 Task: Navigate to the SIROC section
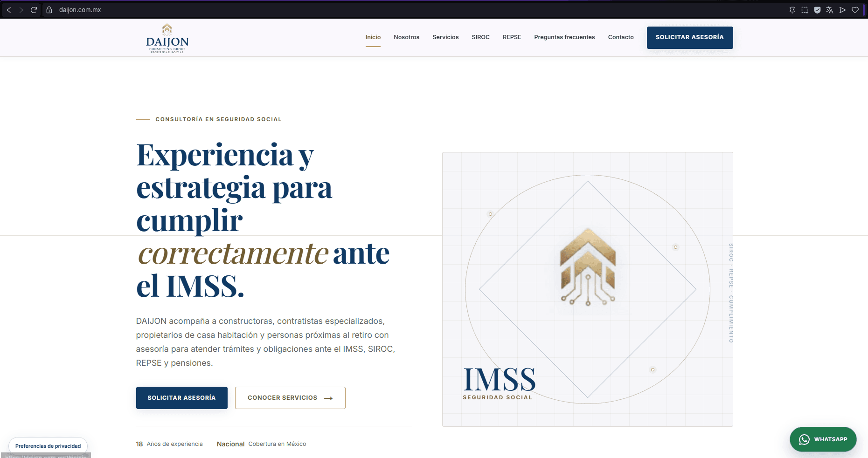(x=480, y=37)
